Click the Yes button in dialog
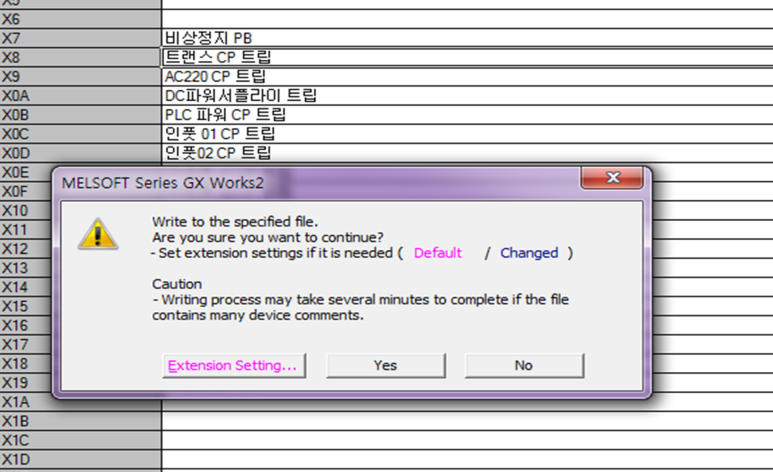The height and width of the screenshot is (472, 773). [386, 365]
